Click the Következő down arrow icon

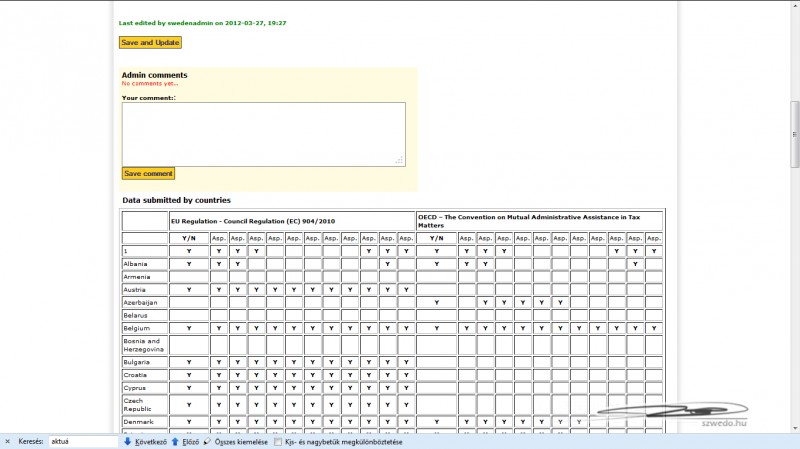128,441
